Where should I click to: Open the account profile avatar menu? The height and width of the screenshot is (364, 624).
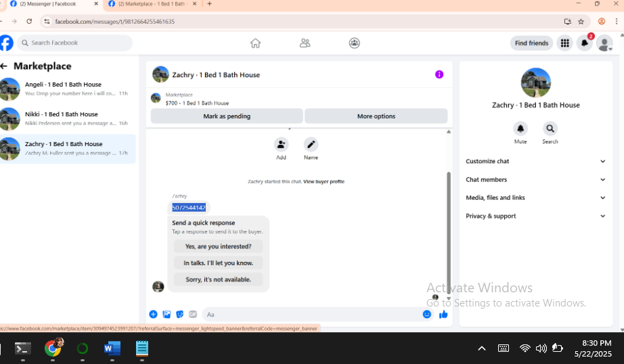click(x=604, y=43)
